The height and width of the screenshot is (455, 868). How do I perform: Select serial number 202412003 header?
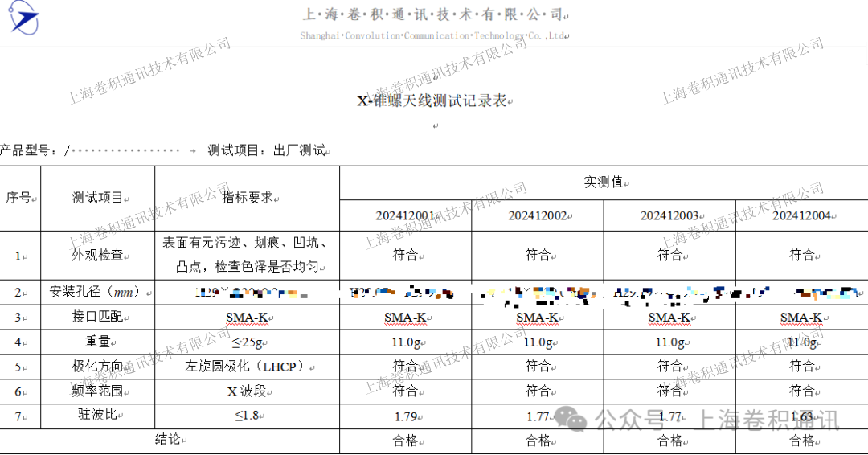point(669,216)
